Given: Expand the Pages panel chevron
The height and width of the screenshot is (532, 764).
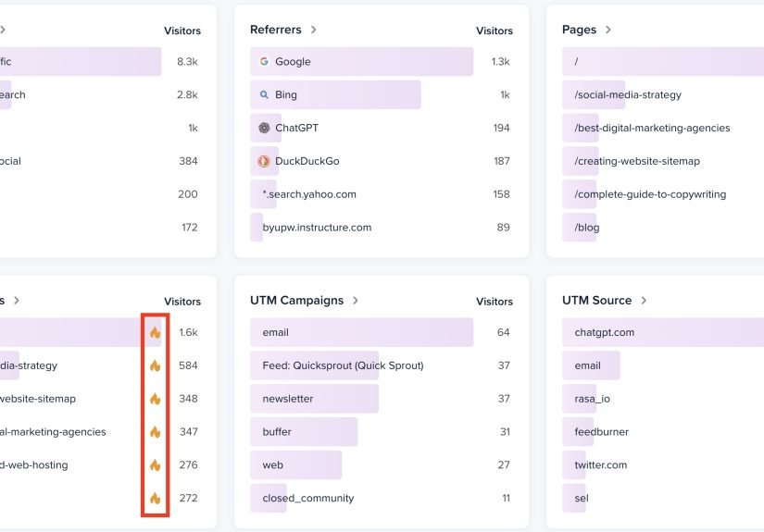Looking at the screenshot, I should 608,30.
